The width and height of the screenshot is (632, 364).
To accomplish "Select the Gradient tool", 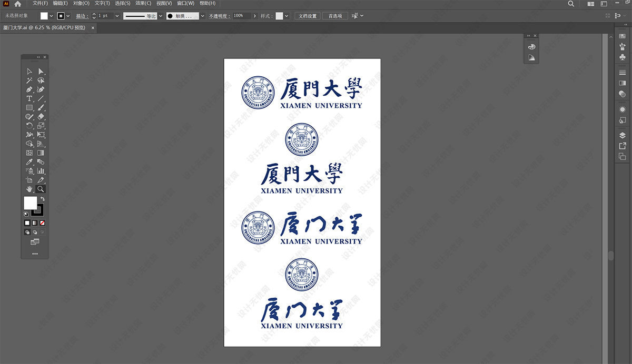I will tap(41, 153).
